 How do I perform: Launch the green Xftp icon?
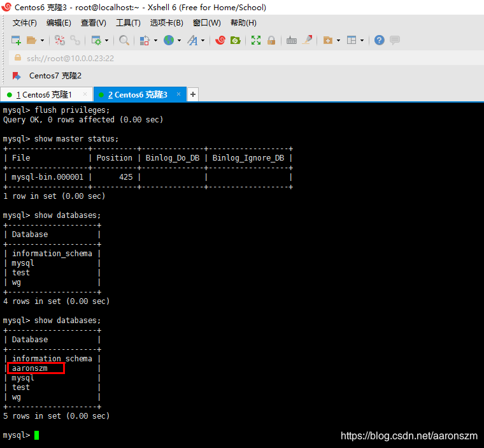click(x=235, y=40)
